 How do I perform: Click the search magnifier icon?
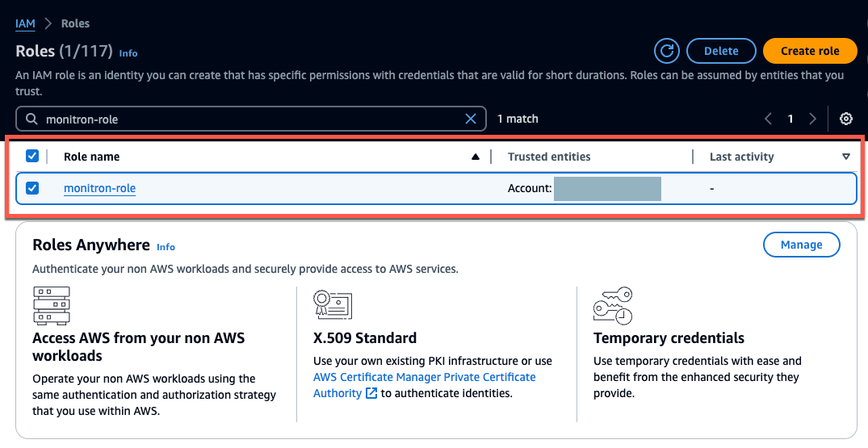[x=32, y=119]
